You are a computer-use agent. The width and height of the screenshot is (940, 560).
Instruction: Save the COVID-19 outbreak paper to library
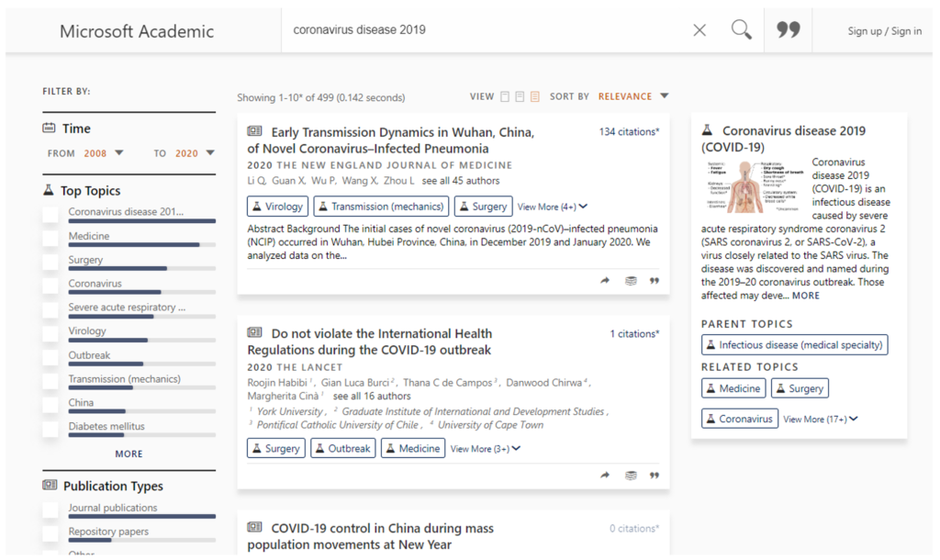point(631,476)
